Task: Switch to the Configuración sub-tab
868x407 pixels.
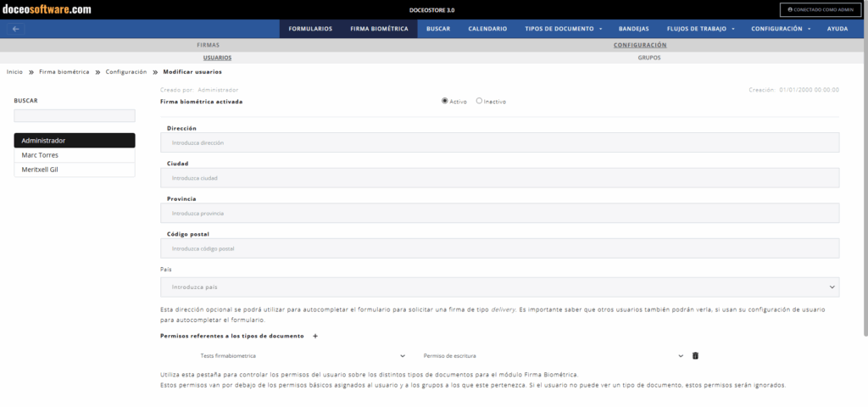Action: point(640,45)
